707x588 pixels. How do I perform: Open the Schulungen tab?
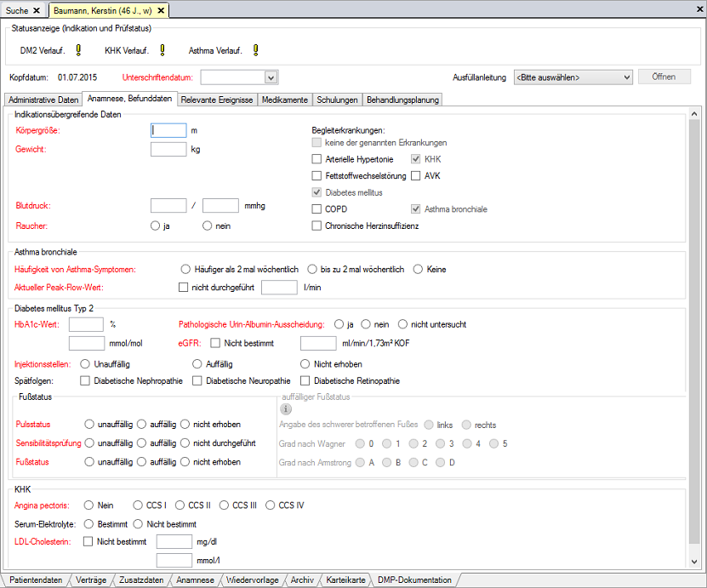point(337,100)
